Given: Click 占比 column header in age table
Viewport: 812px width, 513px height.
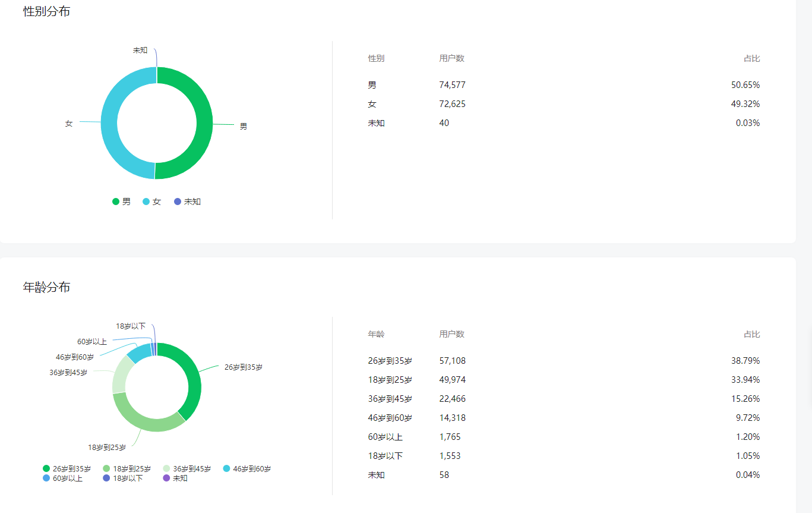Looking at the screenshot, I should [751, 334].
